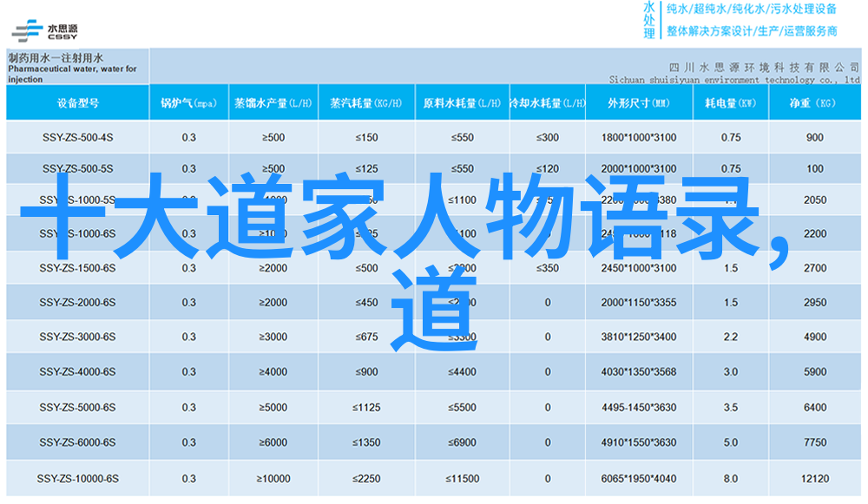Image resolution: width=868 pixels, height=504 pixels.
Task: Click the '设备型号' column header
Action: pyautogui.click(x=77, y=103)
